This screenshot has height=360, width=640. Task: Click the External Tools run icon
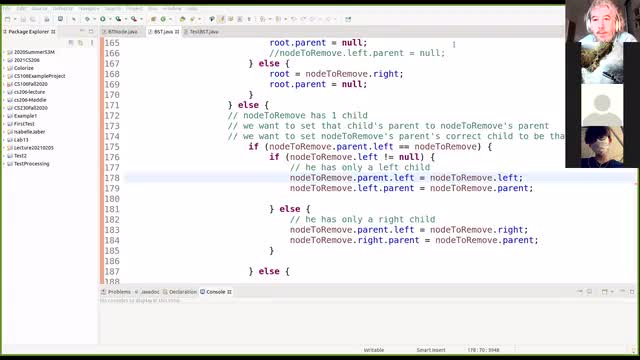tap(134, 19)
